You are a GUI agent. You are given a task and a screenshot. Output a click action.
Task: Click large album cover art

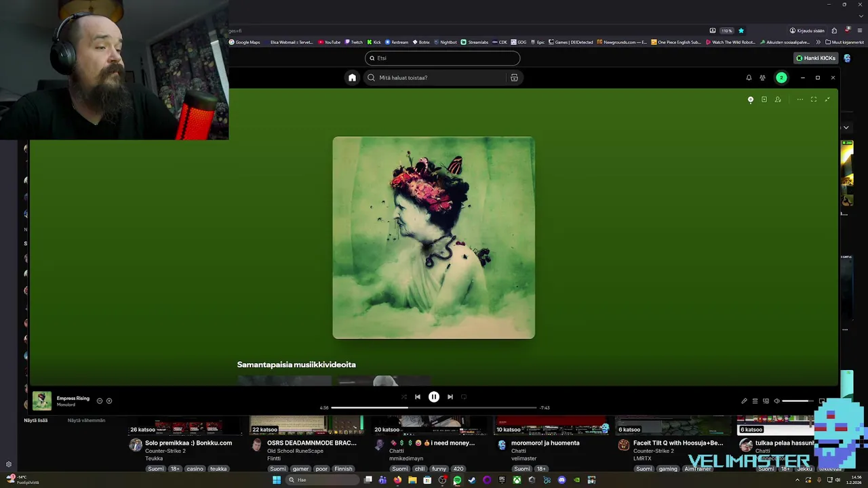[x=434, y=238]
